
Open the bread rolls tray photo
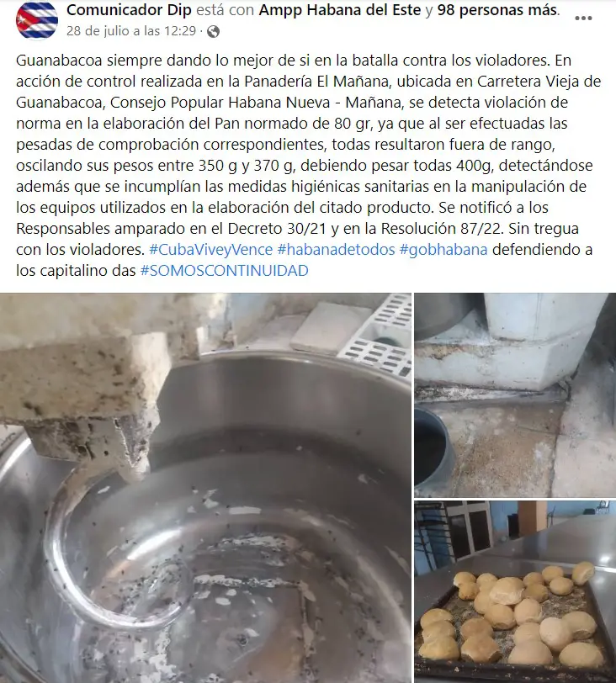point(515,592)
